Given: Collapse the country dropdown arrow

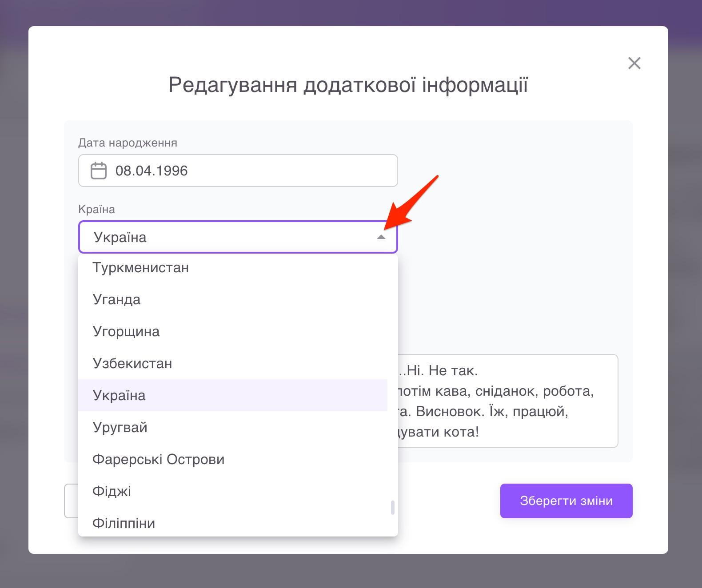Looking at the screenshot, I should (381, 237).
